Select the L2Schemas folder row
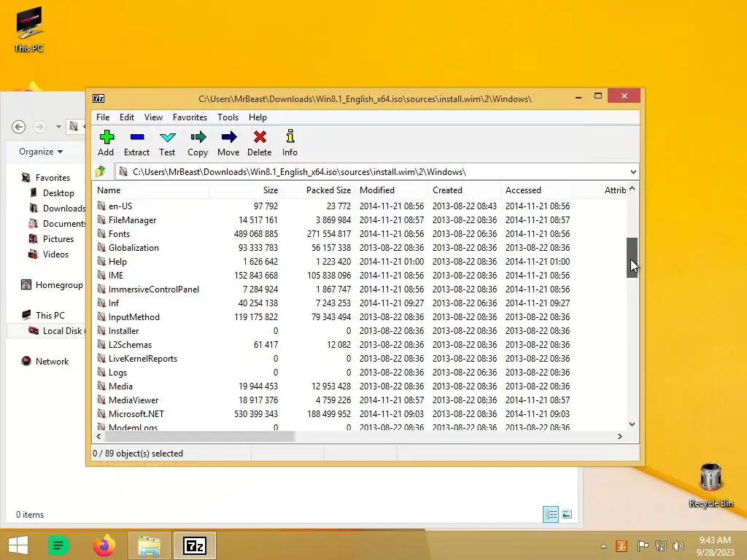747x560 pixels. click(360, 344)
